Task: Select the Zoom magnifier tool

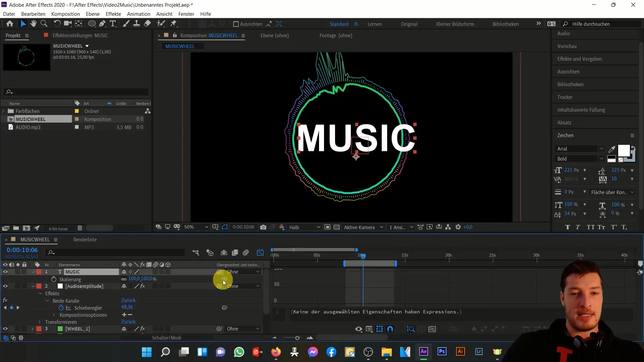Action: click(44, 24)
